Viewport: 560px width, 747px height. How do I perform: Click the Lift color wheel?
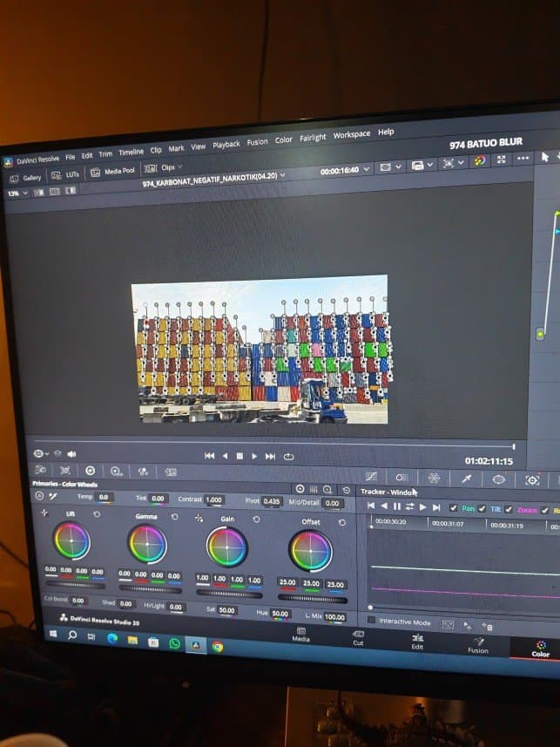point(72,540)
